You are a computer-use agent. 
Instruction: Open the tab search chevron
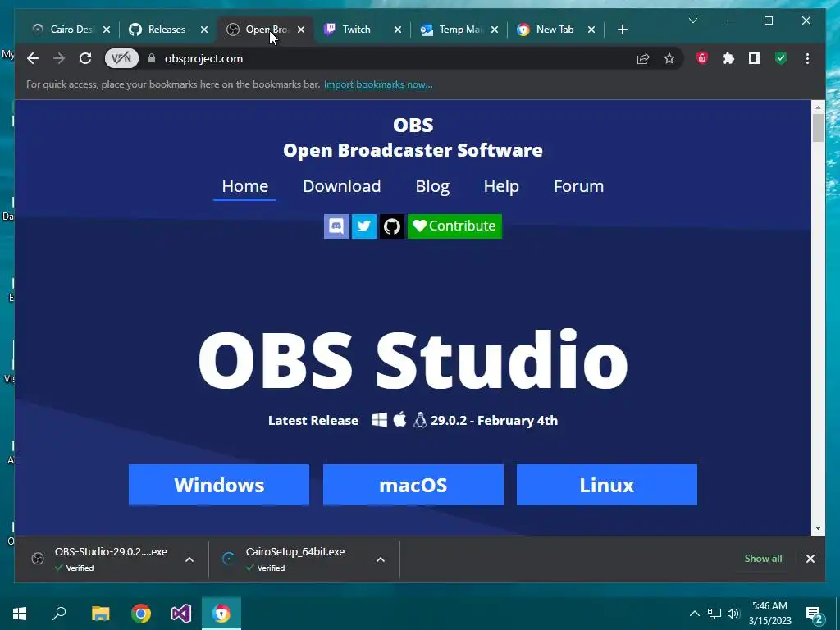point(692,21)
